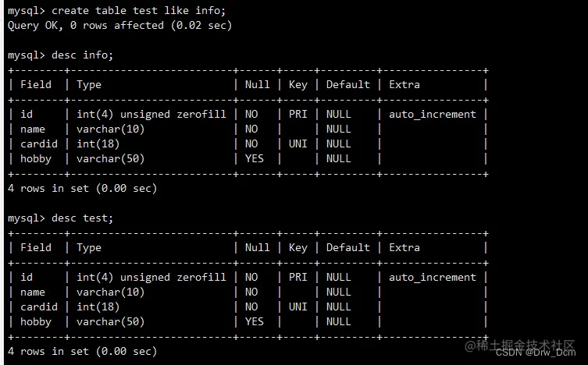Click 'Type' header in the test table
The image size is (588, 365).
(89, 247)
